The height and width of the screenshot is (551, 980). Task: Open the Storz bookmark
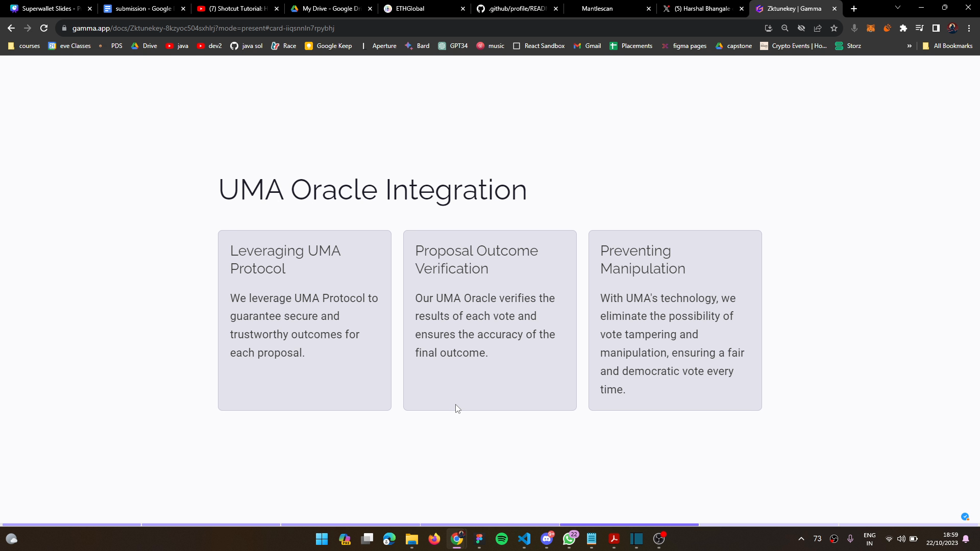[x=848, y=46]
